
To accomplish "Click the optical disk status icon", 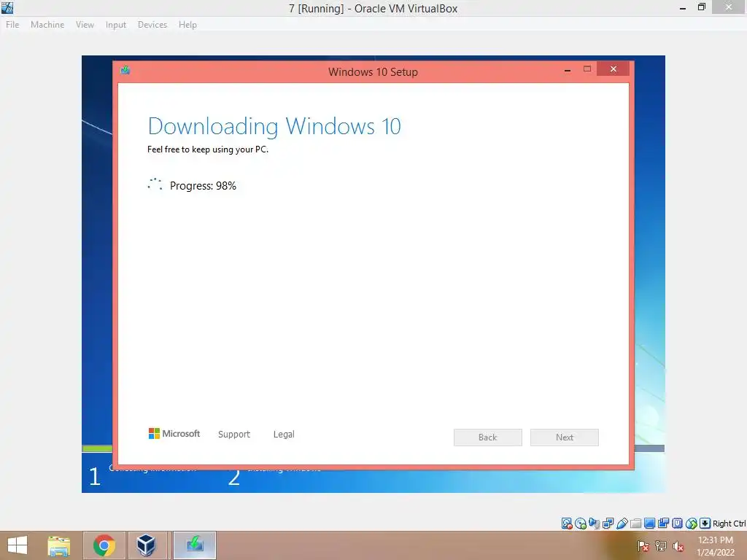I will click(580, 524).
